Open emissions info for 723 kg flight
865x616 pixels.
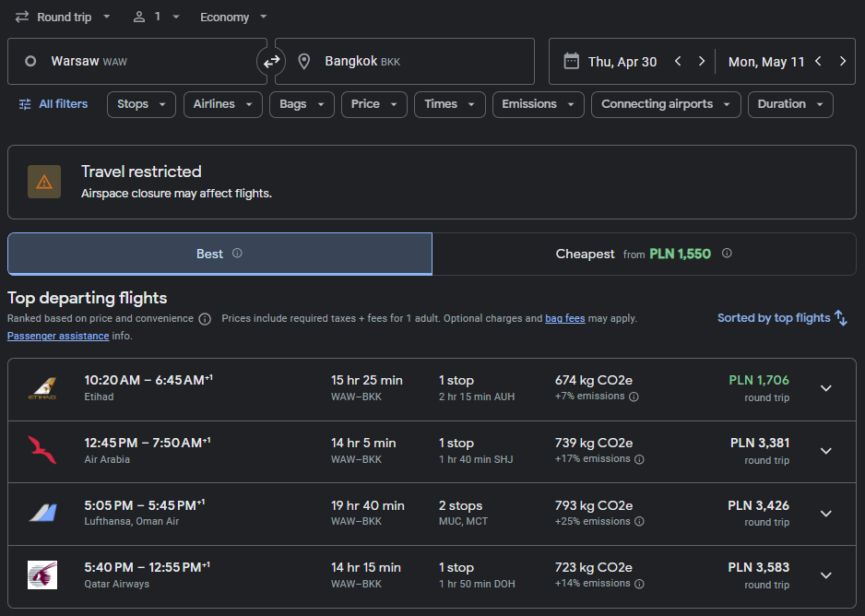point(639,584)
